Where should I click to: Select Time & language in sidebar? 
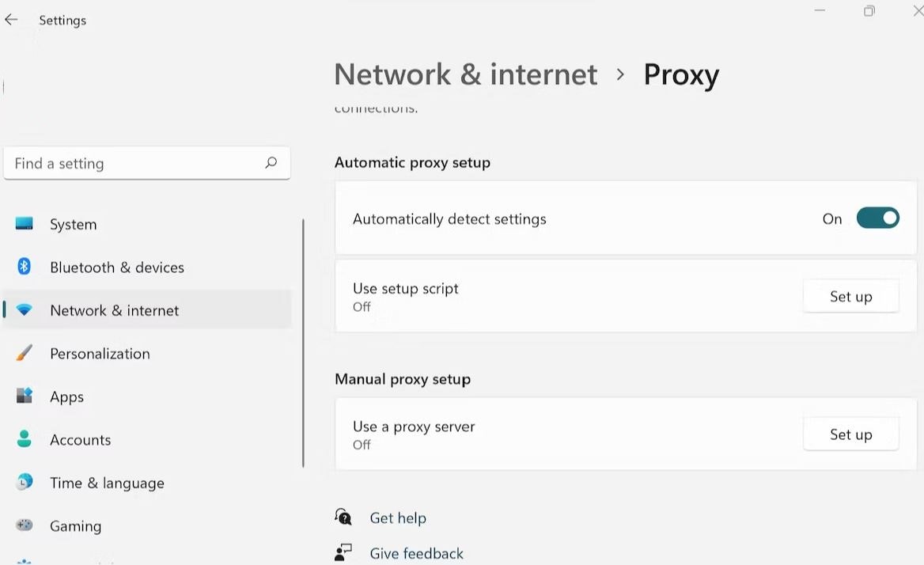click(107, 483)
